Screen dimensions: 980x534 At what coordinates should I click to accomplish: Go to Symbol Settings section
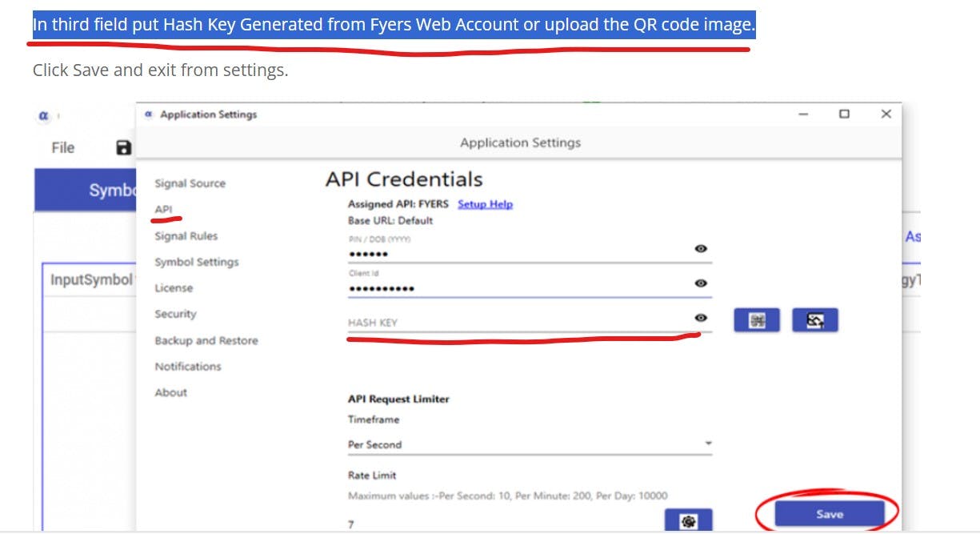[196, 262]
